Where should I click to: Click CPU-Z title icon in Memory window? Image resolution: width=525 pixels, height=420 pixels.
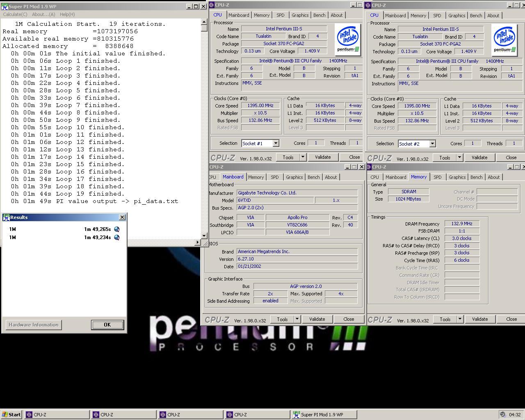pos(370,167)
